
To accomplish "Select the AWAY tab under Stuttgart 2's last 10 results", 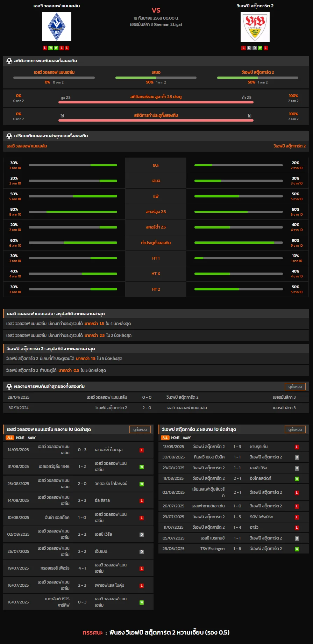I will 187,438.
